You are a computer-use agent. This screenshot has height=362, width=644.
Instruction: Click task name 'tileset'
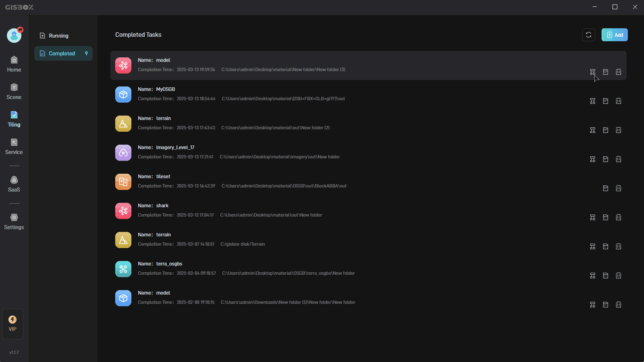163,177
